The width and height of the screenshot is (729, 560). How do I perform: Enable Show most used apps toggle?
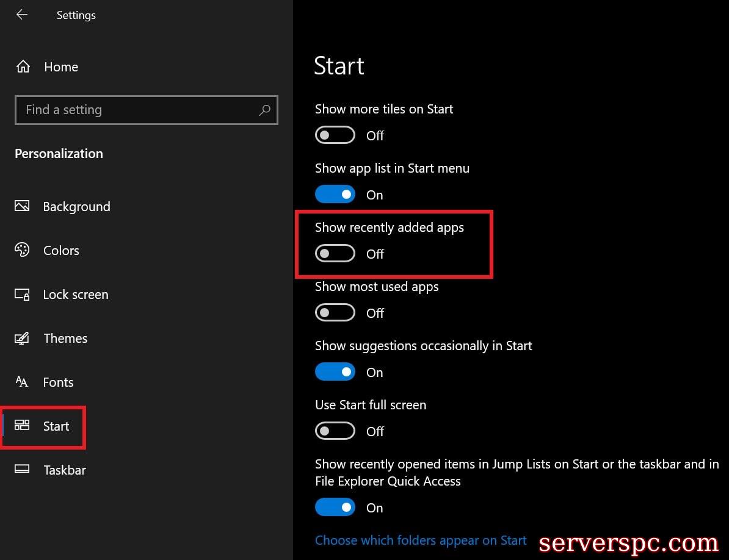click(x=335, y=313)
